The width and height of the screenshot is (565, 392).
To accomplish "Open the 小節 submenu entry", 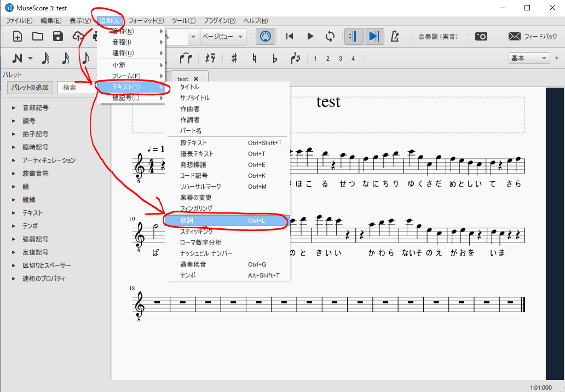I will pyautogui.click(x=131, y=65).
